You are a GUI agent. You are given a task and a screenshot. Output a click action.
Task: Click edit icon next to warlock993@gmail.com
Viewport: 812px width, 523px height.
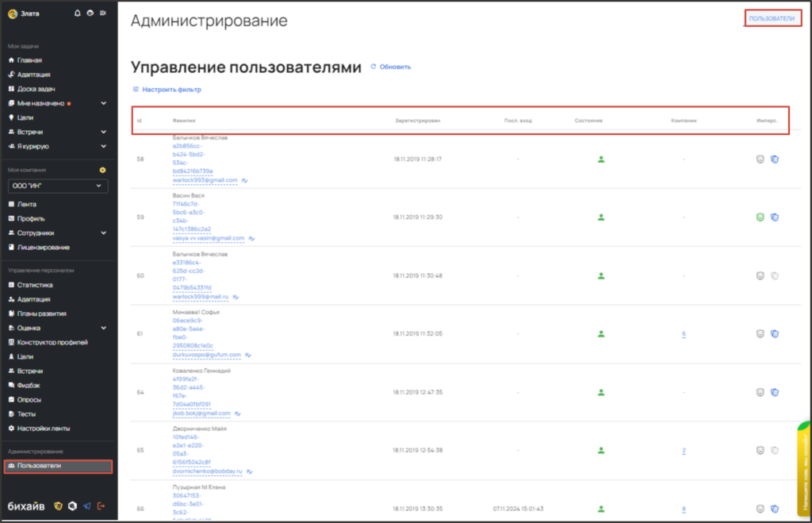tap(246, 180)
